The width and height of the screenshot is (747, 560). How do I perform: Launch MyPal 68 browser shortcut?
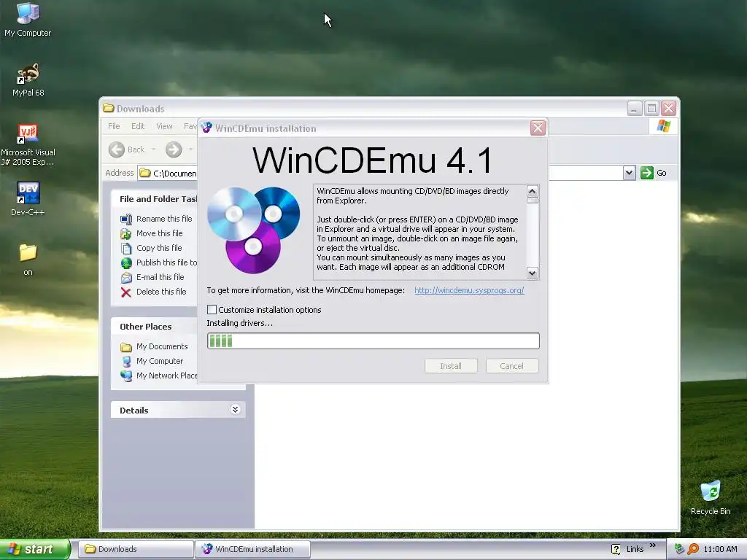pyautogui.click(x=28, y=79)
